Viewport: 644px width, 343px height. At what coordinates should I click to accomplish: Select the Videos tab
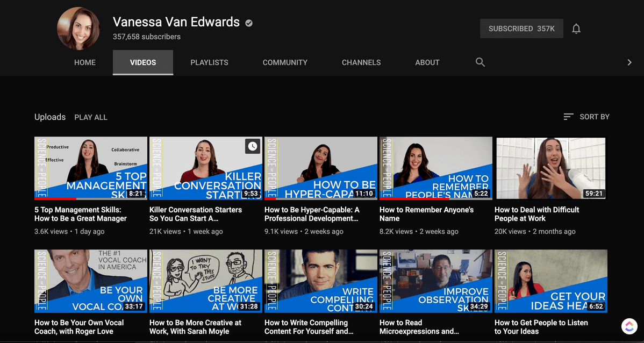pyautogui.click(x=143, y=62)
